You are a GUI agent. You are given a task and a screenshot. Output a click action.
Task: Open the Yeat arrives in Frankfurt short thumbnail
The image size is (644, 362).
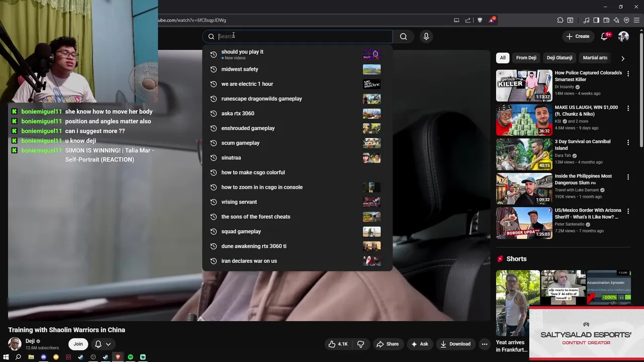518,303
